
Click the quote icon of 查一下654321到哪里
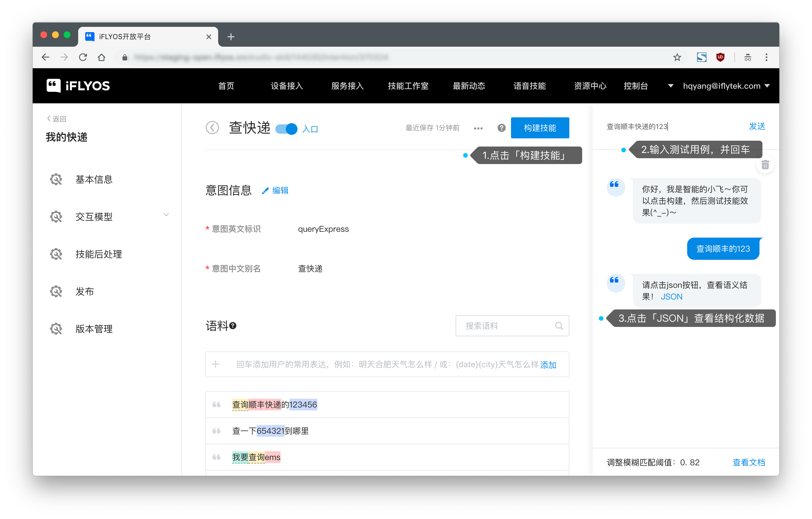[x=216, y=431]
